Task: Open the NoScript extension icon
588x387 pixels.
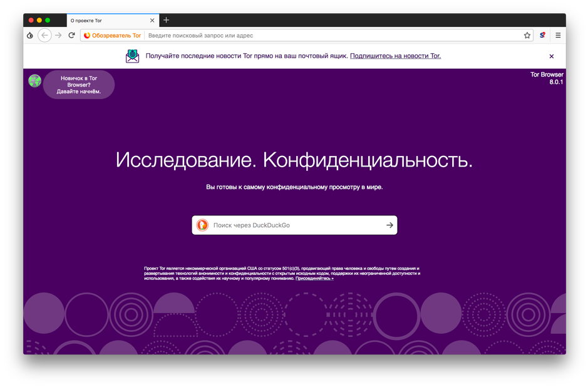Action: point(542,35)
